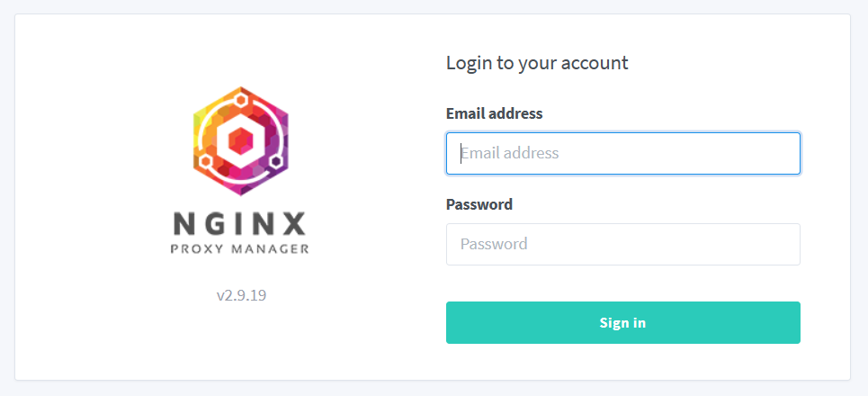Click the letter X in NGINX
868x396 pixels.
tap(293, 224)
